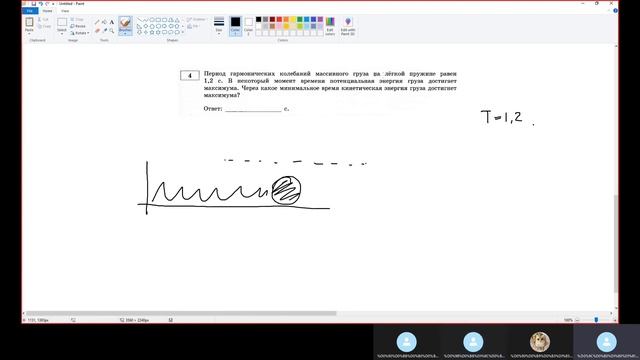
Task: Pick the Oval shape
Action: point(152,20)
